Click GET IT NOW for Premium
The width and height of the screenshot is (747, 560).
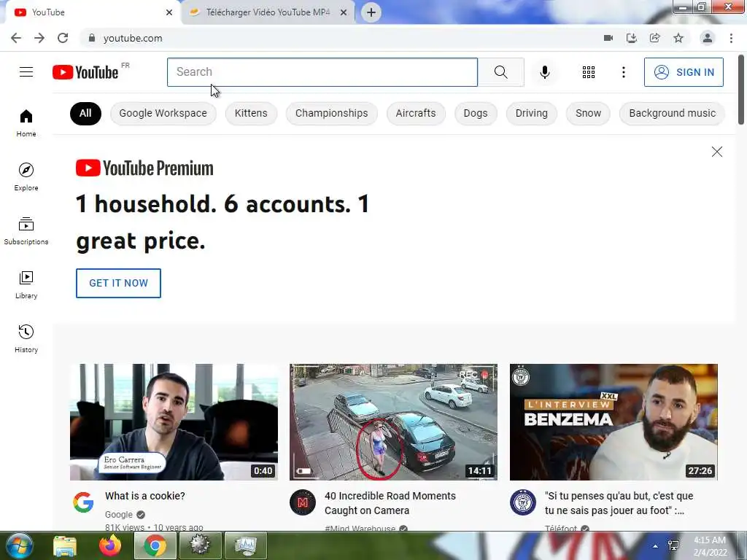click(118, 283)
